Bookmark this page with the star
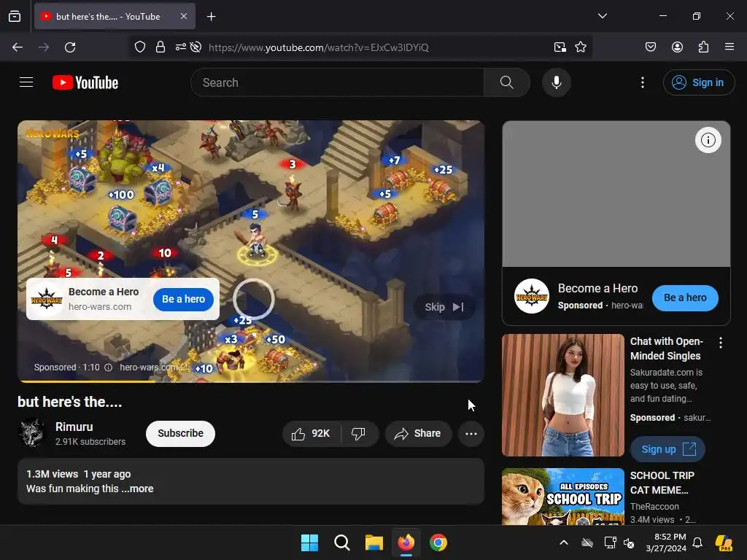Viewport: 747px width, 560px height. pos(580,47)
